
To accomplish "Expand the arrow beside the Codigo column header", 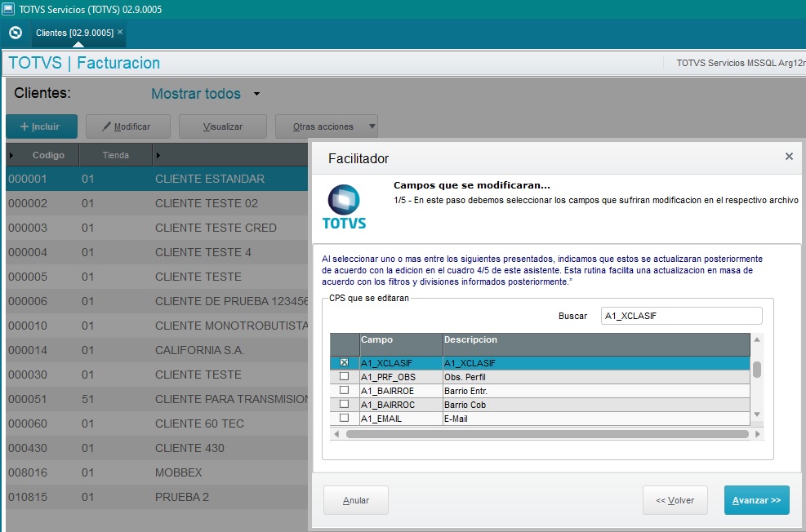I will 11,155.
